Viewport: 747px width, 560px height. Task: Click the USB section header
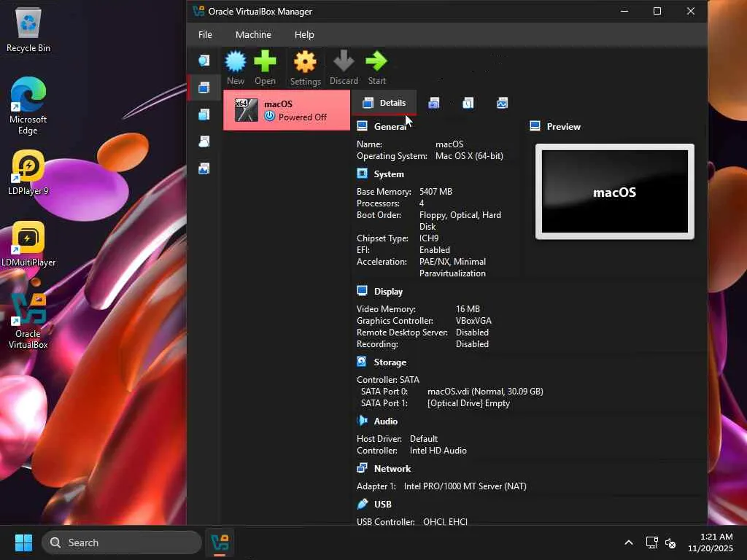[382, 505]
